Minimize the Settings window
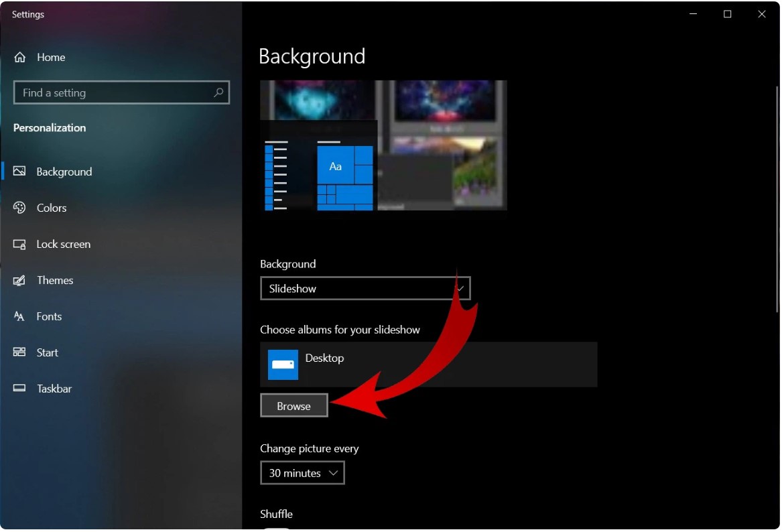The height and width of the screenshot is (532, 782). pos(692,14)
